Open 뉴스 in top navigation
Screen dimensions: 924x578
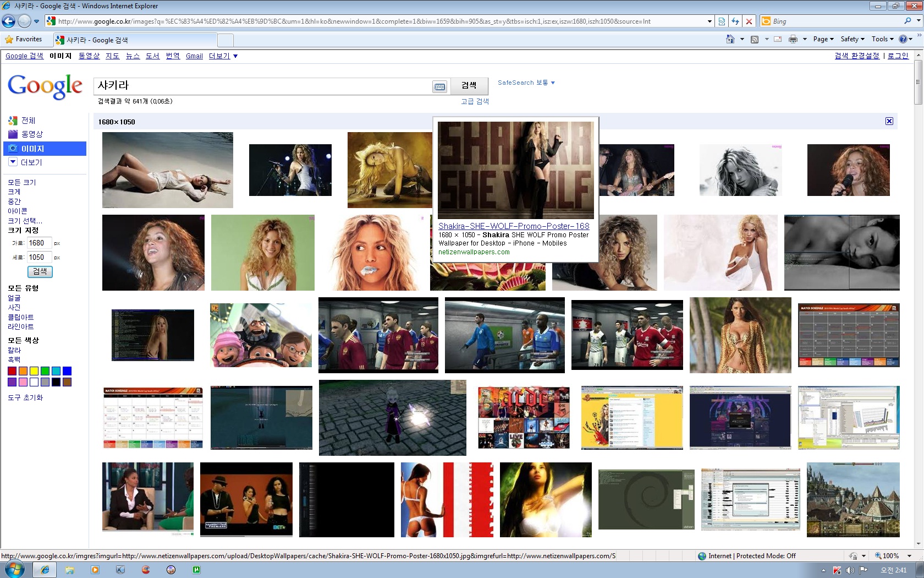click(x=133, y=56)
